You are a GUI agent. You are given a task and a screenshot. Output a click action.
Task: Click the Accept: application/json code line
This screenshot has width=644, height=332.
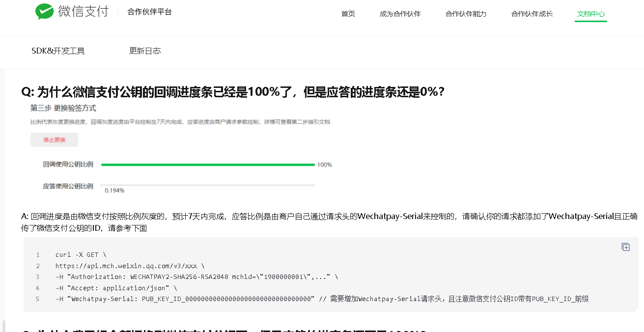pyautogui.click(x=116, y=288)
